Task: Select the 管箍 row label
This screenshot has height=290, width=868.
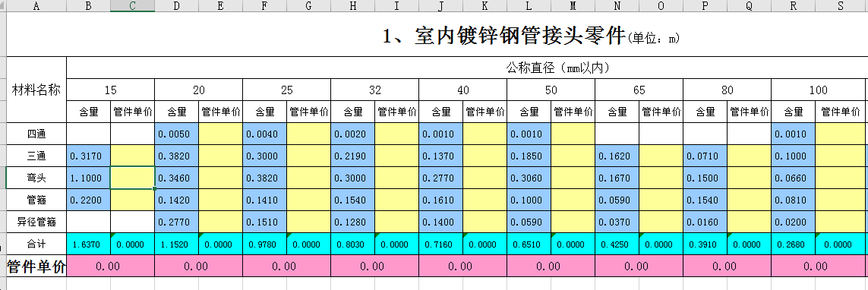Action: click(36, 200)
